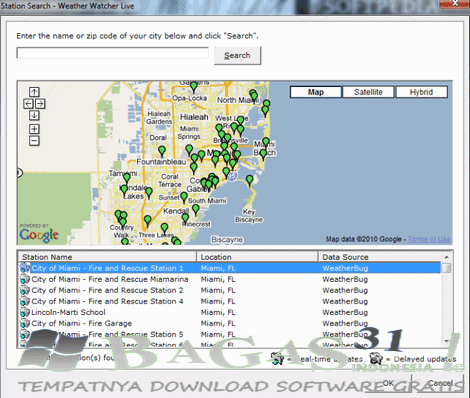This screenshot has width=470, height=398.
Task: Click station icon beside Fire Garage
Action: click(x=25, y=323)
